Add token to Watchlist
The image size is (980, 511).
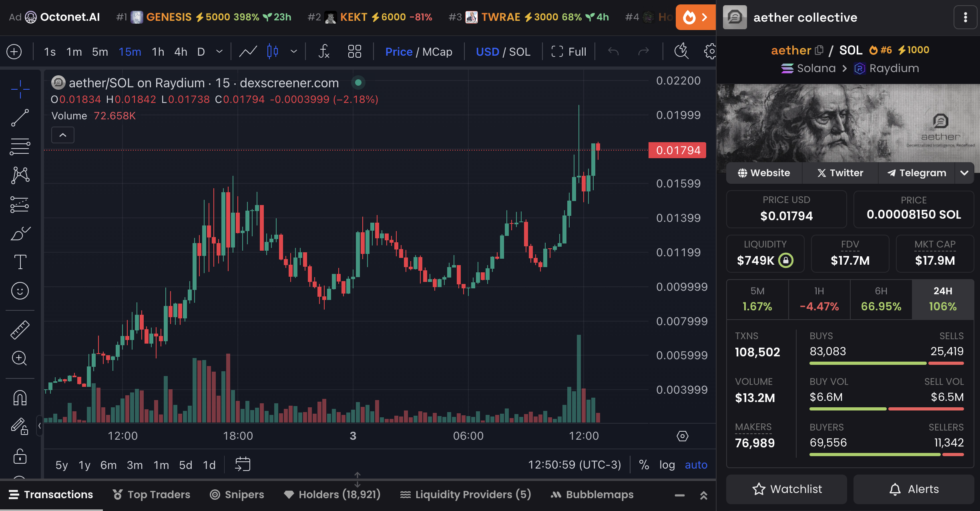coord(786,489)
